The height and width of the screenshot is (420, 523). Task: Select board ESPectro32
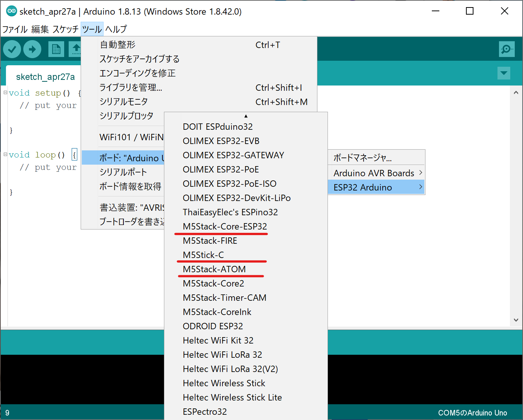pyautogui.click(x=246, y=412)
